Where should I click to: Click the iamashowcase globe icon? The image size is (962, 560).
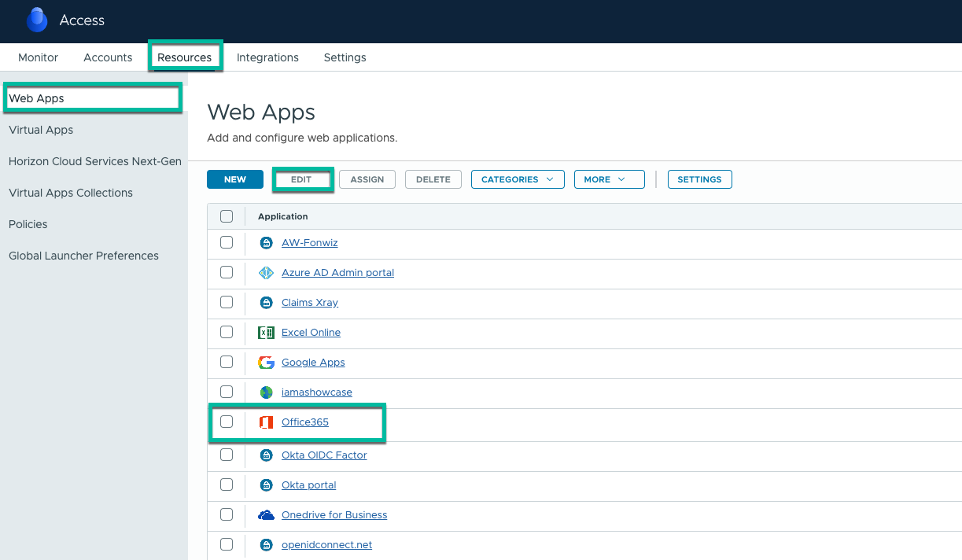pyautogui.click(x=266, y=392)
